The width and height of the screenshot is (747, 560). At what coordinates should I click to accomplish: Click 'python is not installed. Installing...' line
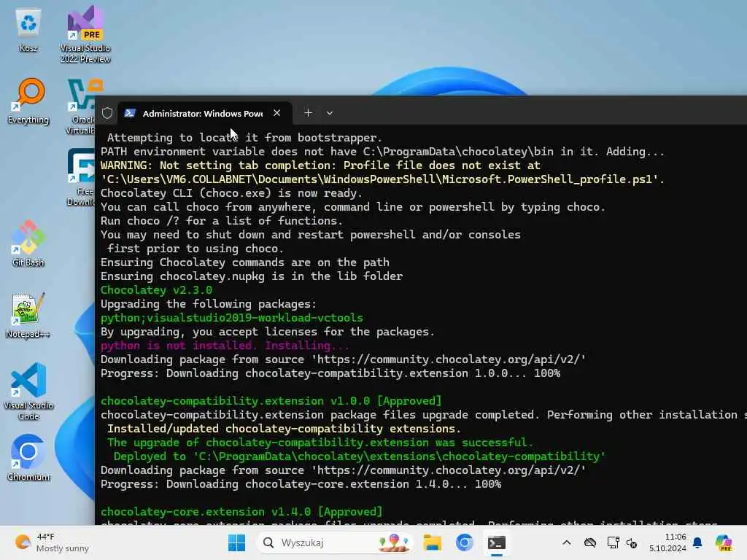(225, 345)
